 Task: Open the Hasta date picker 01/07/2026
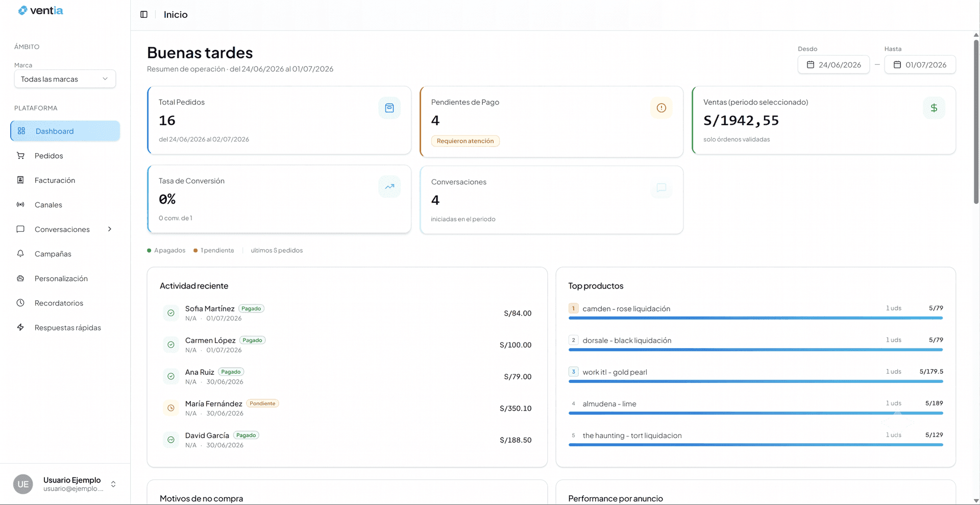(x=920, y=65)
